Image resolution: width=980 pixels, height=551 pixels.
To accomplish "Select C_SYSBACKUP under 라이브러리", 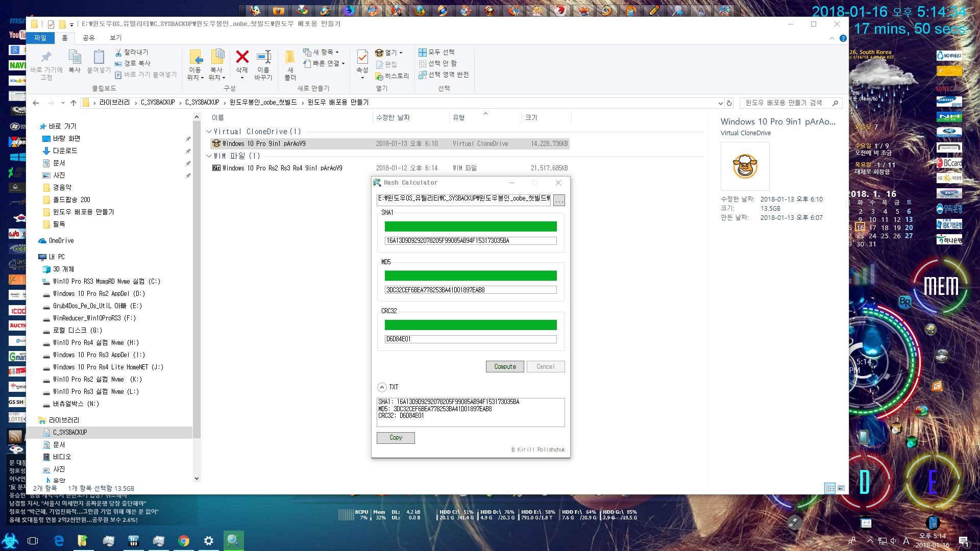I will [x=70, y=433].
